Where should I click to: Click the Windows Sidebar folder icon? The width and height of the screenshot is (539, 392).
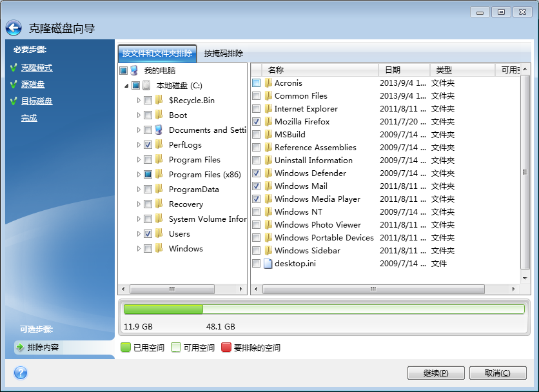tap(268, 250)
